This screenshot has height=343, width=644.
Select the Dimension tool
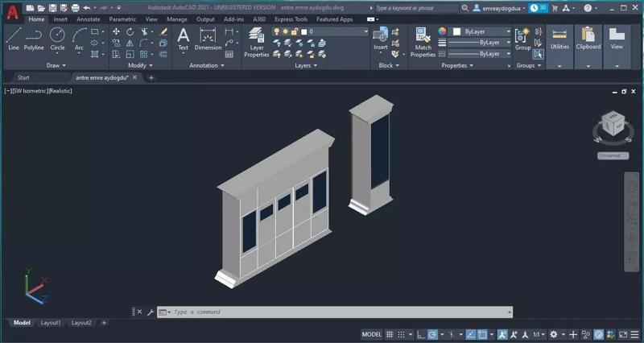pos(208,39)
